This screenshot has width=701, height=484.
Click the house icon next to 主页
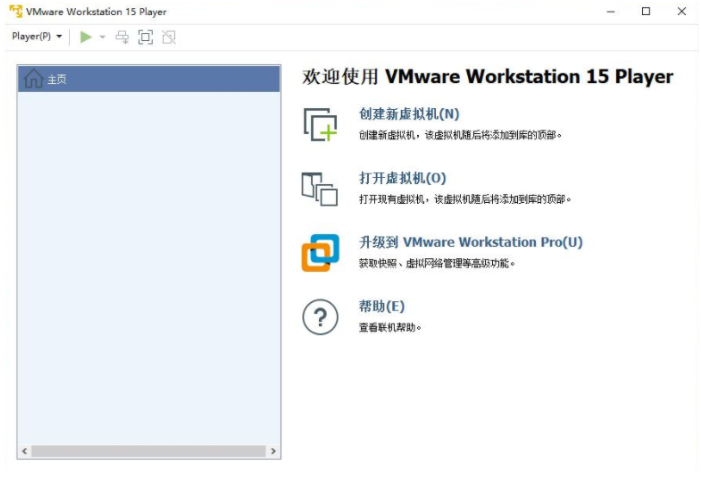tap(34, 79)
